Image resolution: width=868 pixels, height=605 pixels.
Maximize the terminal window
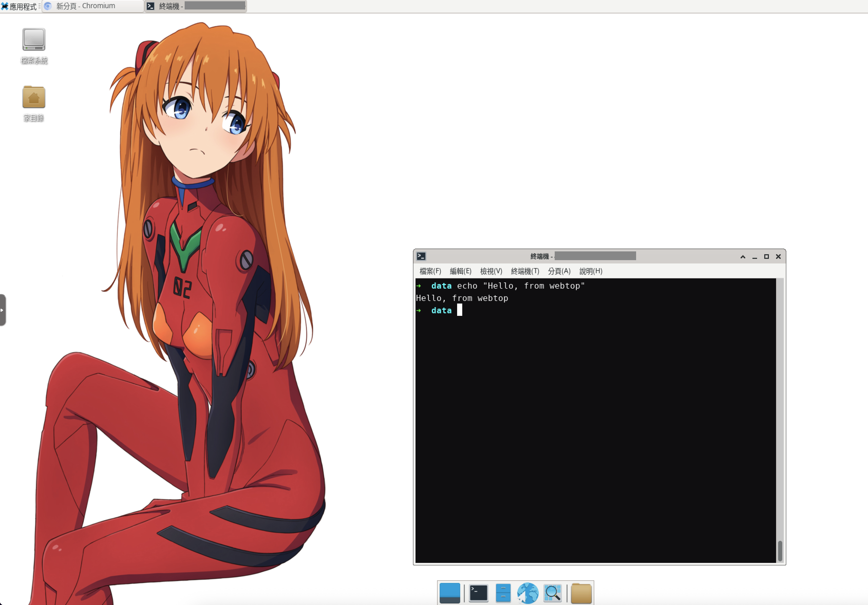(x=766, y=256)
